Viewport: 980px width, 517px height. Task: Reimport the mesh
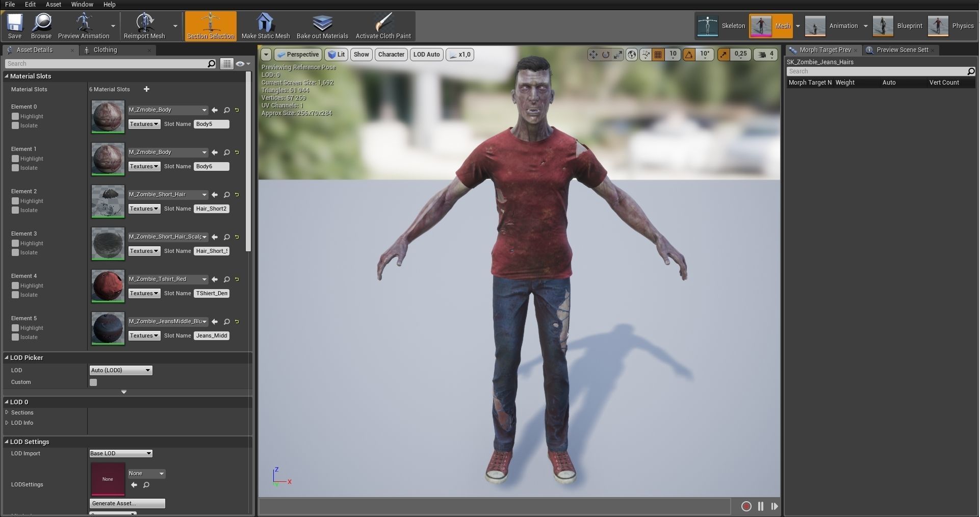tap(145, 25)
